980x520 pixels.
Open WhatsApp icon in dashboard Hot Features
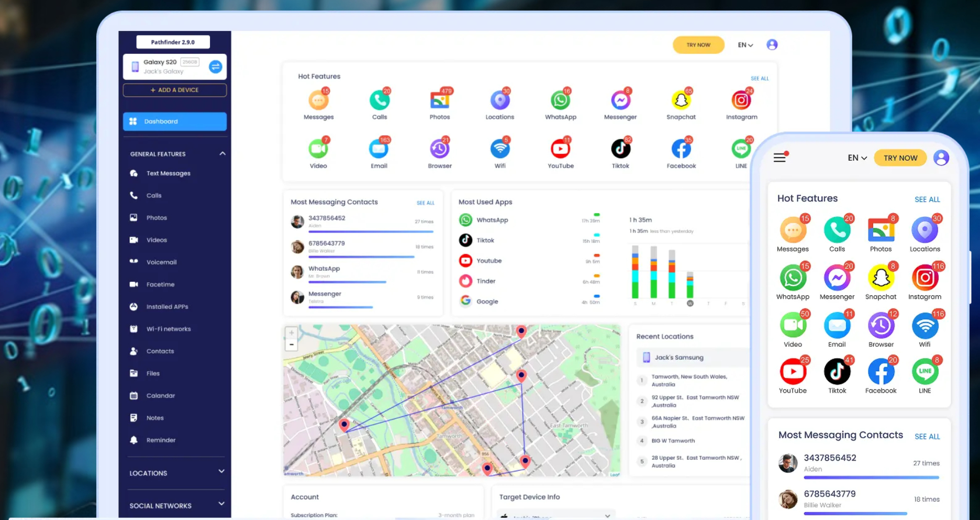(560, 101)
